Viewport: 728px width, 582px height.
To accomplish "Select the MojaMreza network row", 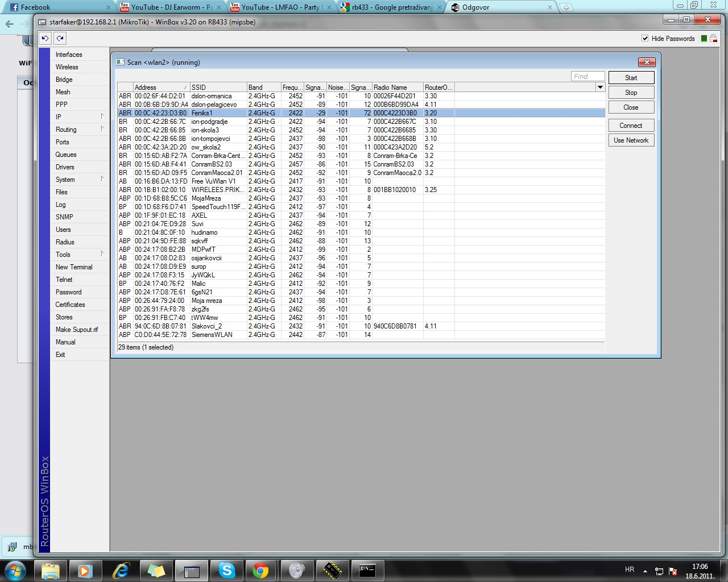I will [x=361, y=198].
